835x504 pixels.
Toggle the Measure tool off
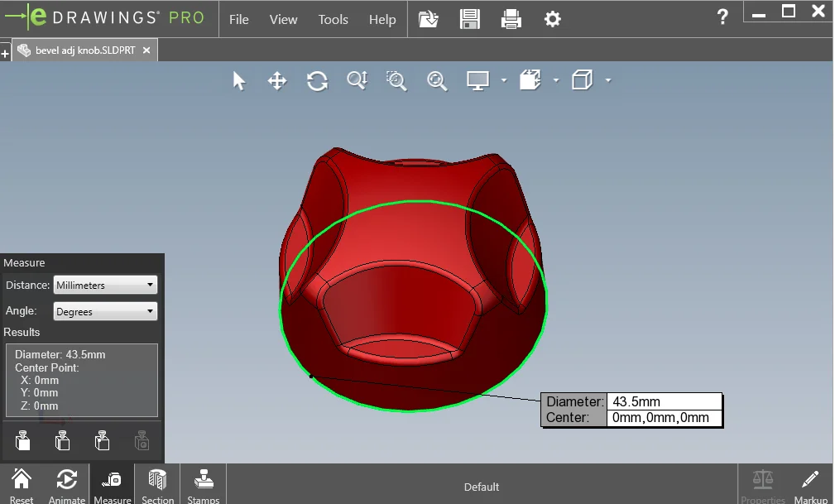click(112, 484)
